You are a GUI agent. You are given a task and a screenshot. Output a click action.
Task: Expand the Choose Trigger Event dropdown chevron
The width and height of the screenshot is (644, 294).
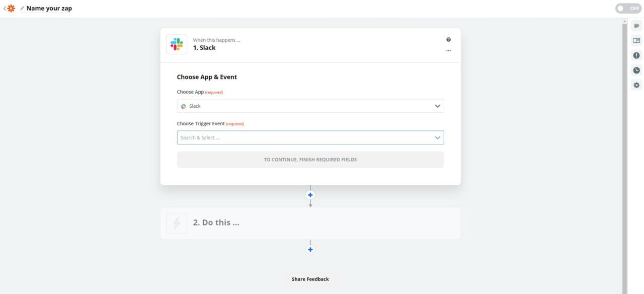(x=437, y=137)
